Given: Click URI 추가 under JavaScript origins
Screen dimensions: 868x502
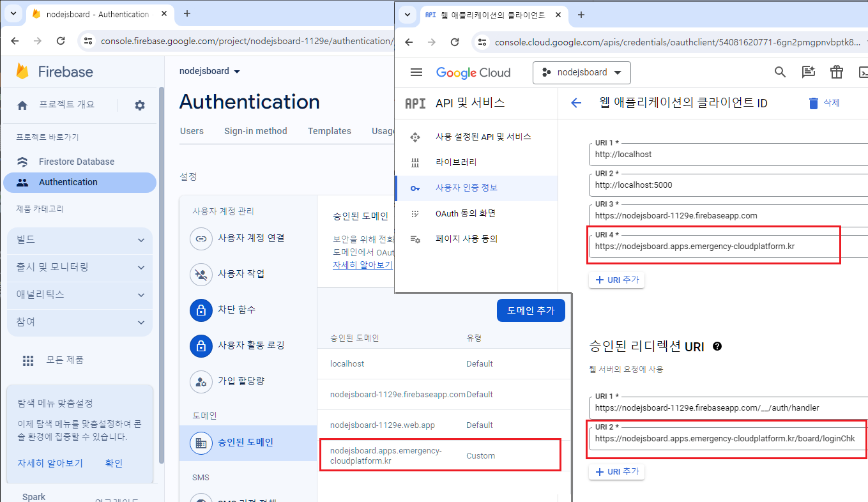Looking at the screenshot, I should (x=617, y=280).
